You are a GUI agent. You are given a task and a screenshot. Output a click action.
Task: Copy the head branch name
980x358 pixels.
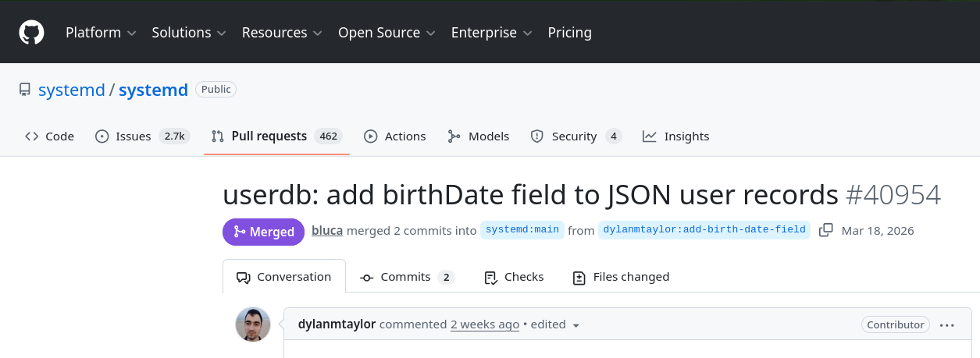(x=825, y=230)
